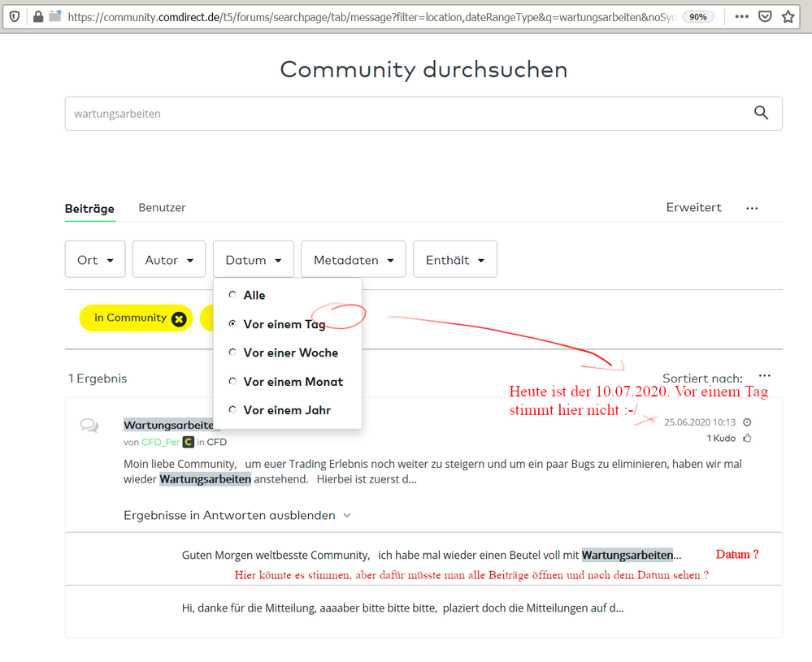Bookmark this page with star icon
The image size is (812, 662).
click(788, 16)
